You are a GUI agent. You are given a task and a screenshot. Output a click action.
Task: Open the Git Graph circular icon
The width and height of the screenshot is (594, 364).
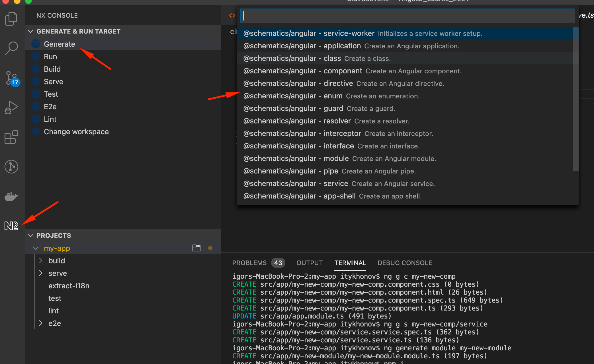coord(11,167)
